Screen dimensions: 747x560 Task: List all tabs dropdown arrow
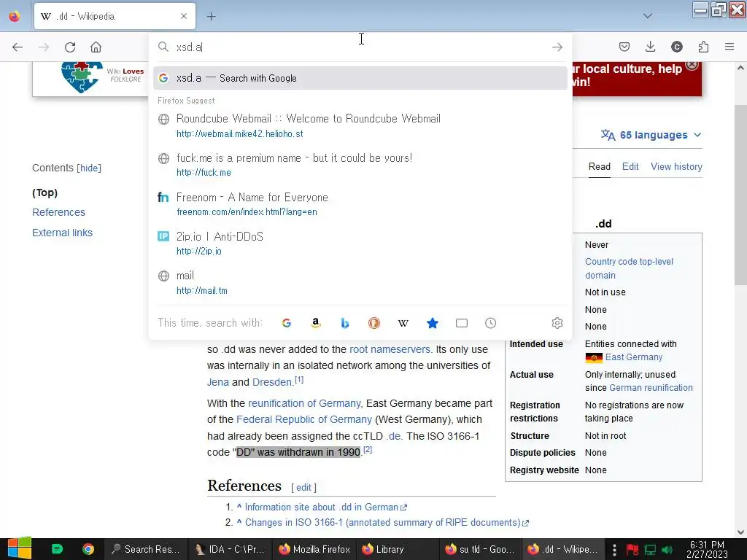(648, 16)
